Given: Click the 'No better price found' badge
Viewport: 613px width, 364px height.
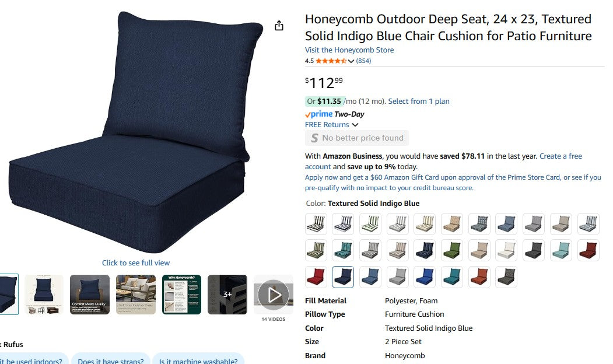Looking at the screenshot, I should click(357, 138).
